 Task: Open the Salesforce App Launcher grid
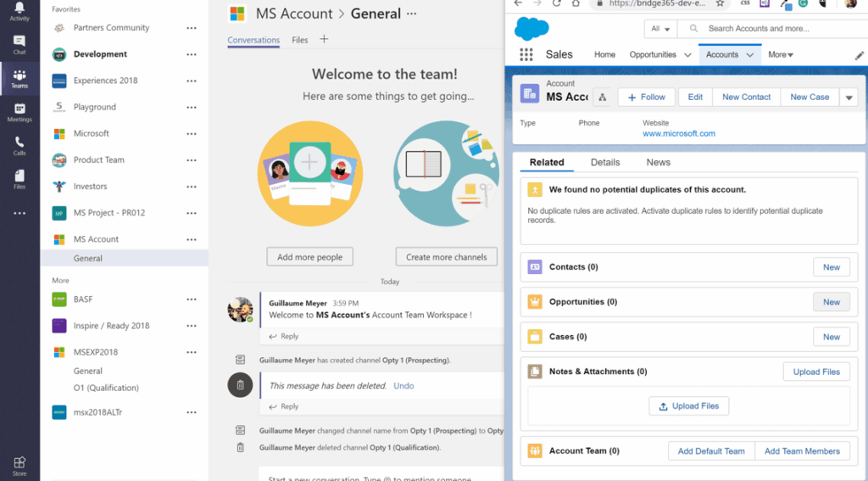[x=526, y=54]
